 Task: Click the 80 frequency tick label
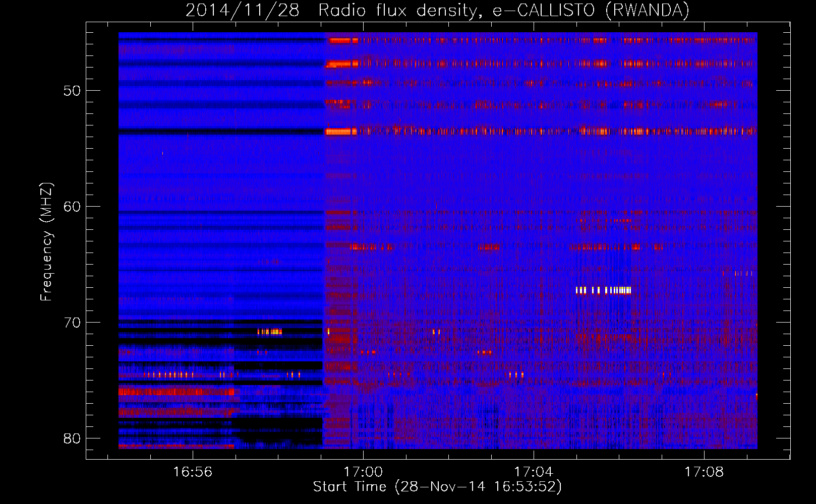[72, 438]
